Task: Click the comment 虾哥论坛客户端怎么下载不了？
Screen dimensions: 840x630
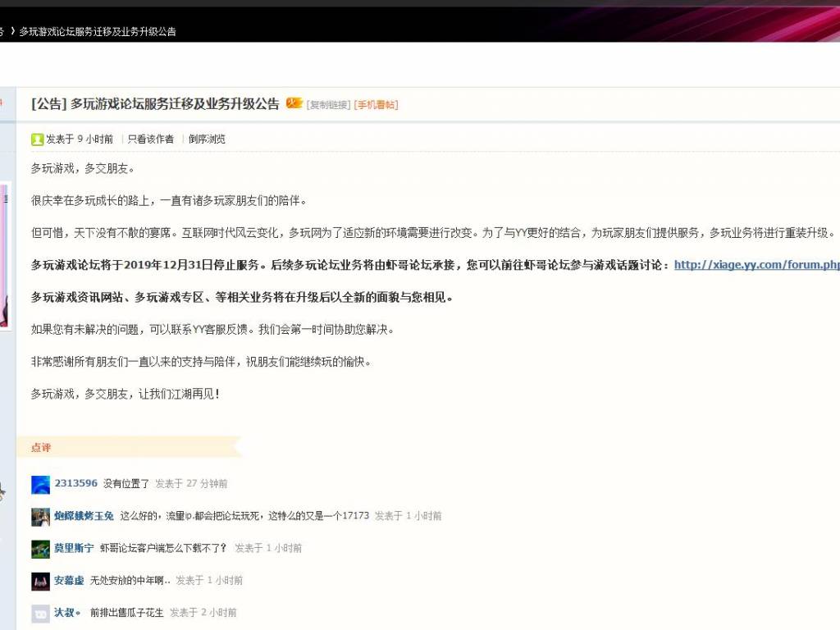Action: click(163, 548)
